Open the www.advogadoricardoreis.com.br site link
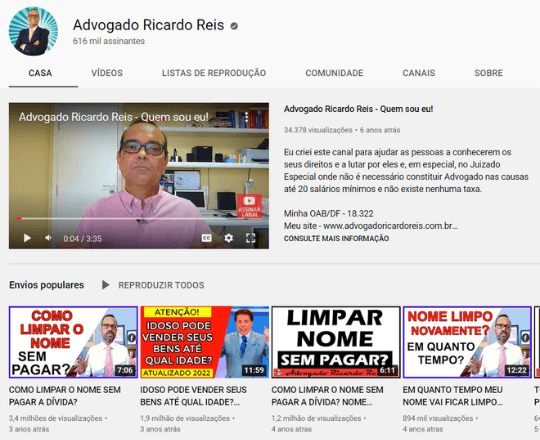540x440 pixels. (390, 226)
